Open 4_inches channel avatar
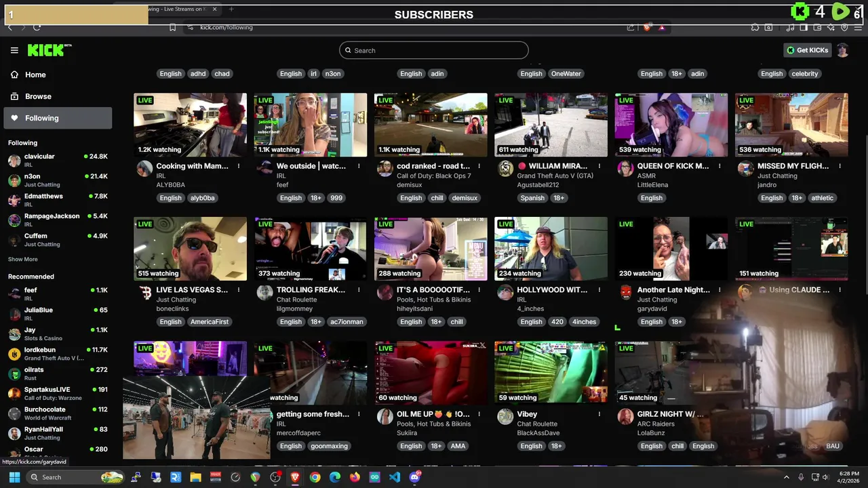This screenshot has width=868, height=488. (505, 293)
